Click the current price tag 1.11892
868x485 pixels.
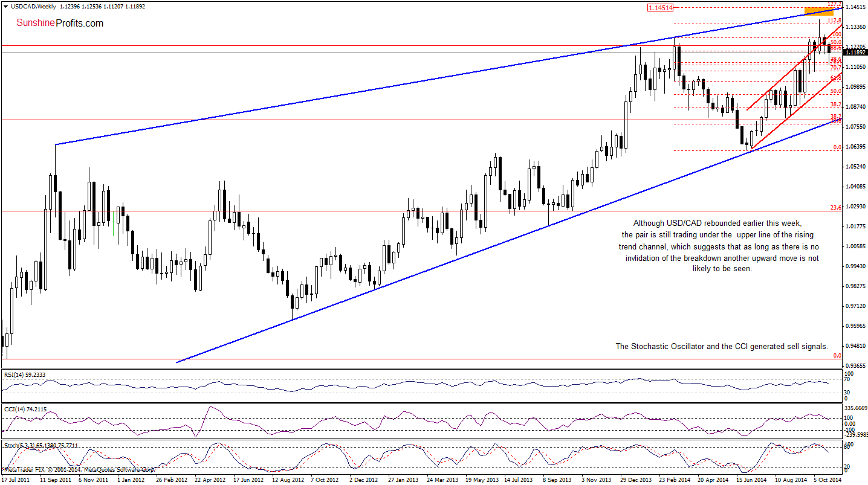855,53
